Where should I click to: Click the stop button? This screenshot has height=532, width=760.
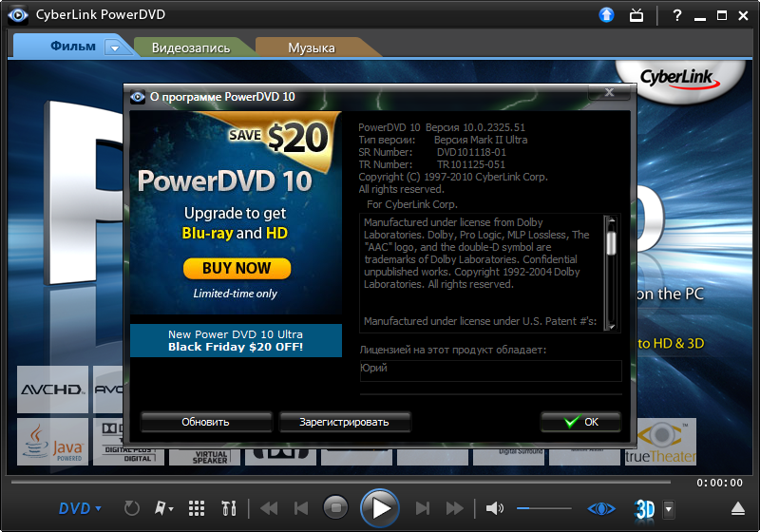coord(335,508)
